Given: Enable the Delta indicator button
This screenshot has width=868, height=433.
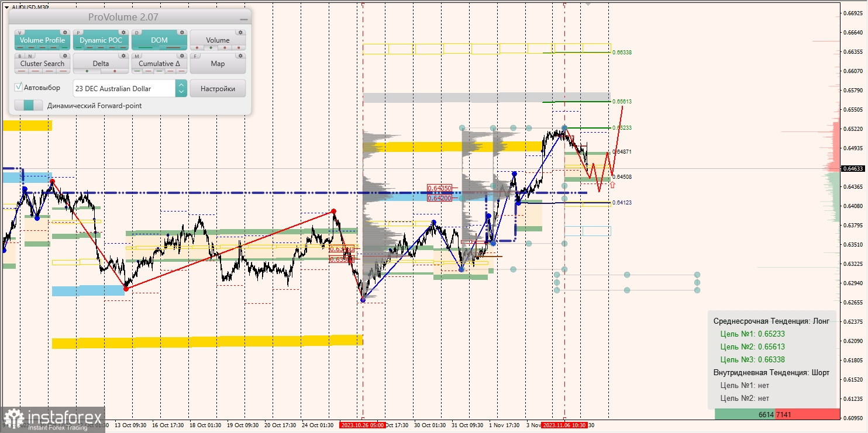Looking at the screenshot, I should coord(101,64).
